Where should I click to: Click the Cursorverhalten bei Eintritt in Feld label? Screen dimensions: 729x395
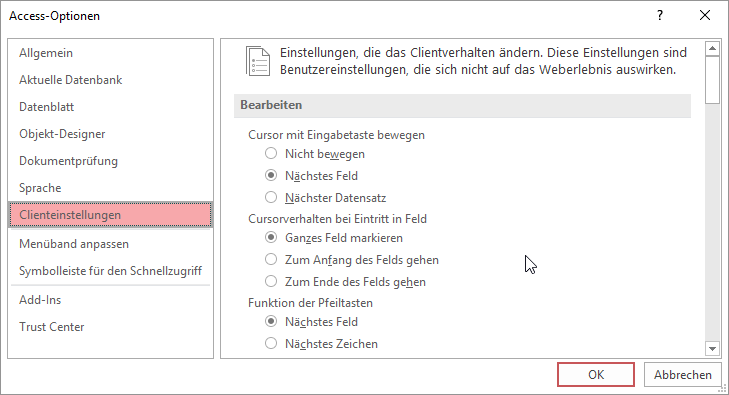click(337, 219)
